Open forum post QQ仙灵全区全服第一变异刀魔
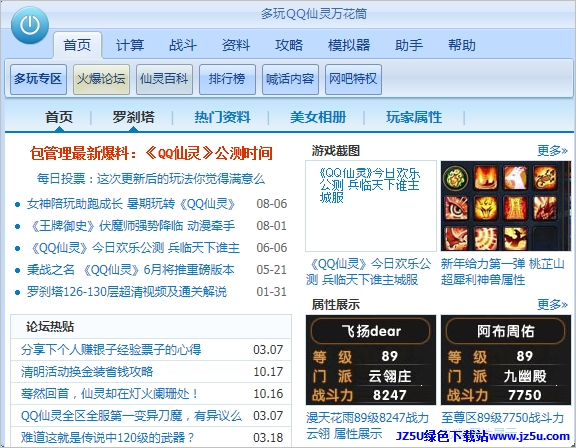 pos(131,416)
